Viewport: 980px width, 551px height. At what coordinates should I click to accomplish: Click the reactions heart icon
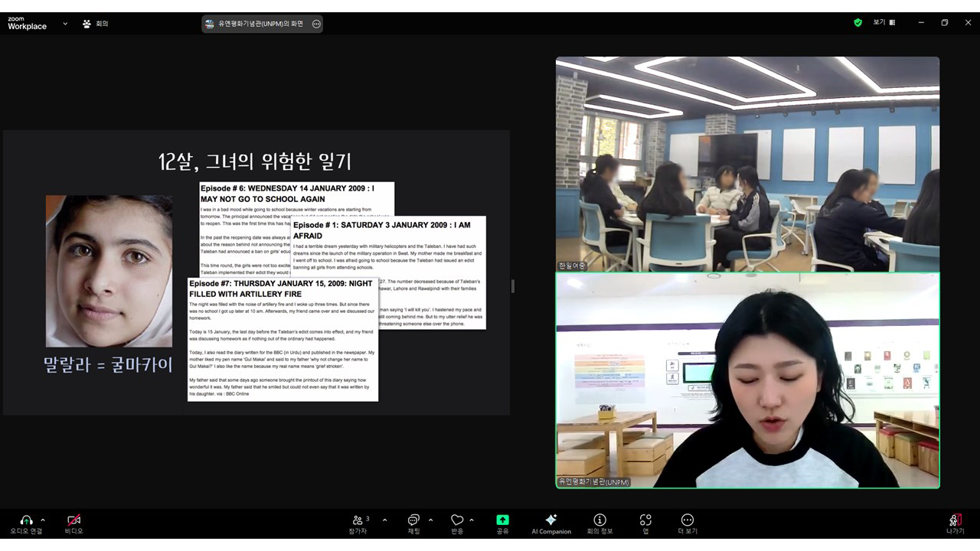pos(457,520)
